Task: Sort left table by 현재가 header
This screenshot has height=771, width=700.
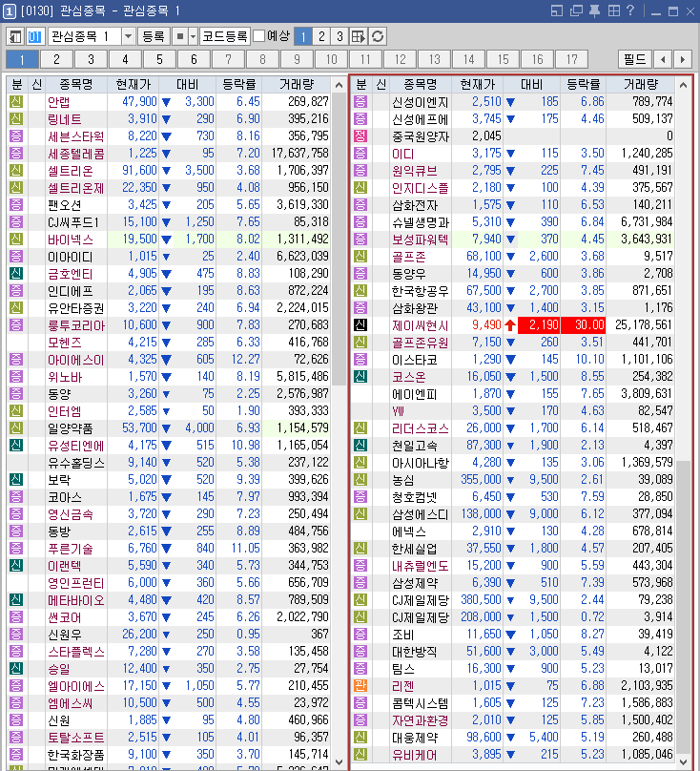Action: (x=134, y=85)
